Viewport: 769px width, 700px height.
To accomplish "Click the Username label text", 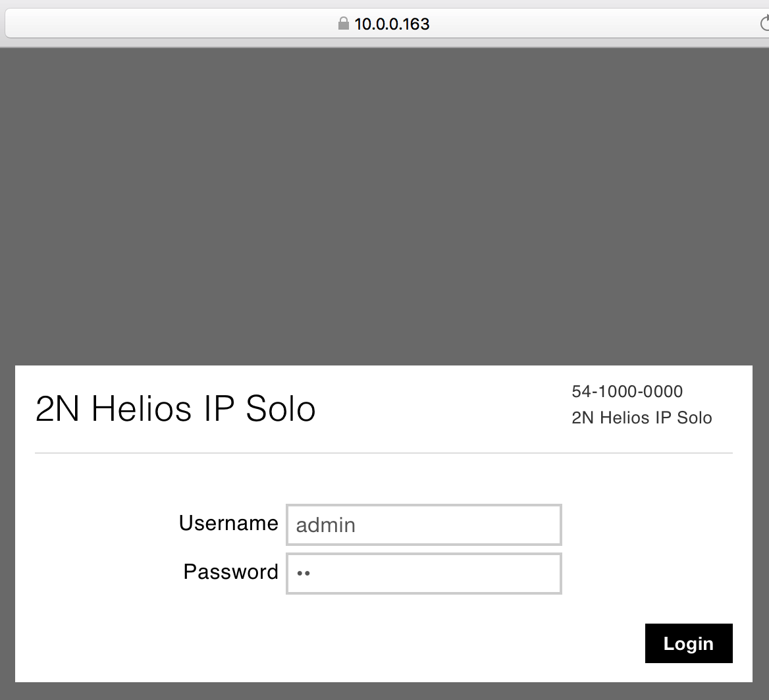I will tap(228, 524).
